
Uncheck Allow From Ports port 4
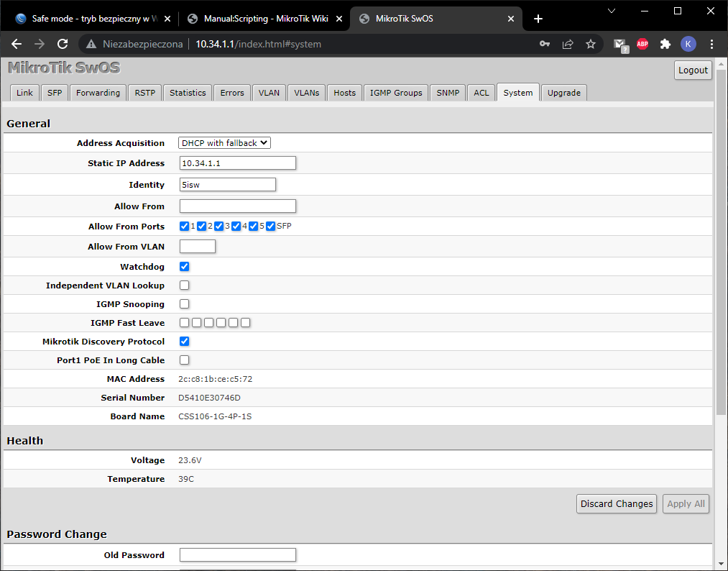pyautogui.click(x=236, y=227)
